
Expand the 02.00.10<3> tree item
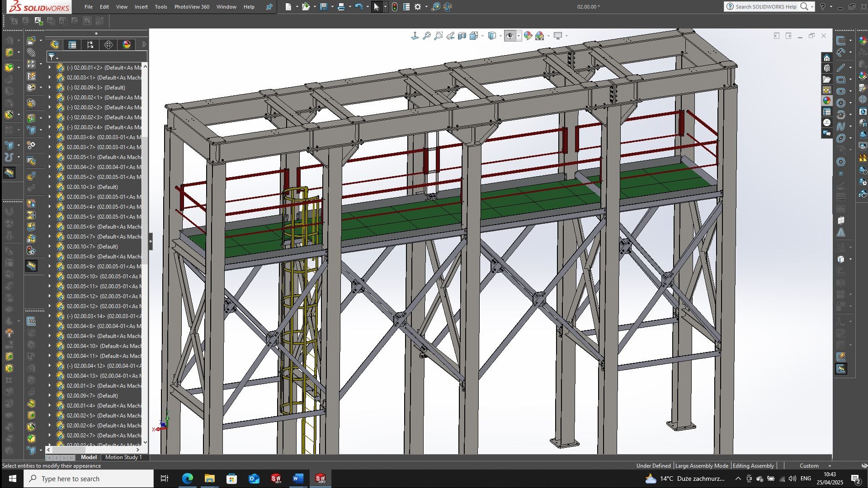point(50,187)
